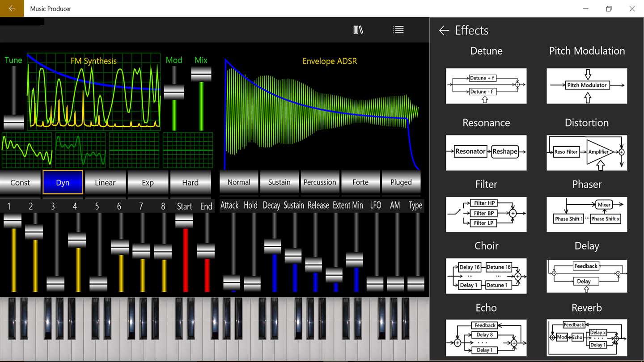Click the Music Producer window title
644x362 pixels.
(51, 8)
